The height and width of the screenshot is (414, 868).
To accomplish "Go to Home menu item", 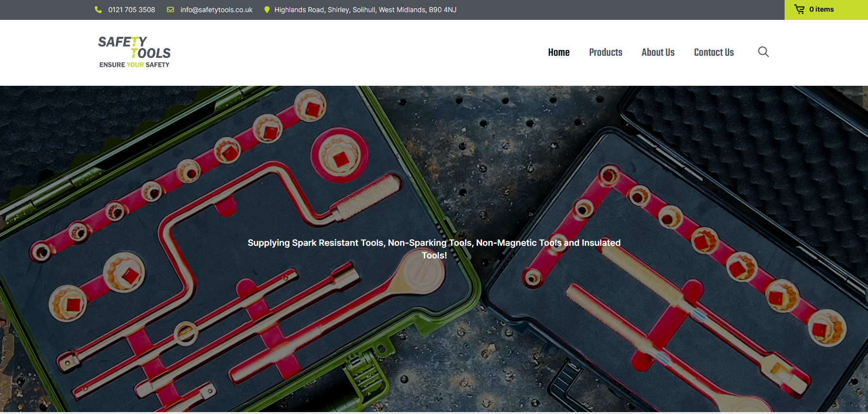I will pyautogui.click(x=559, y=52).
